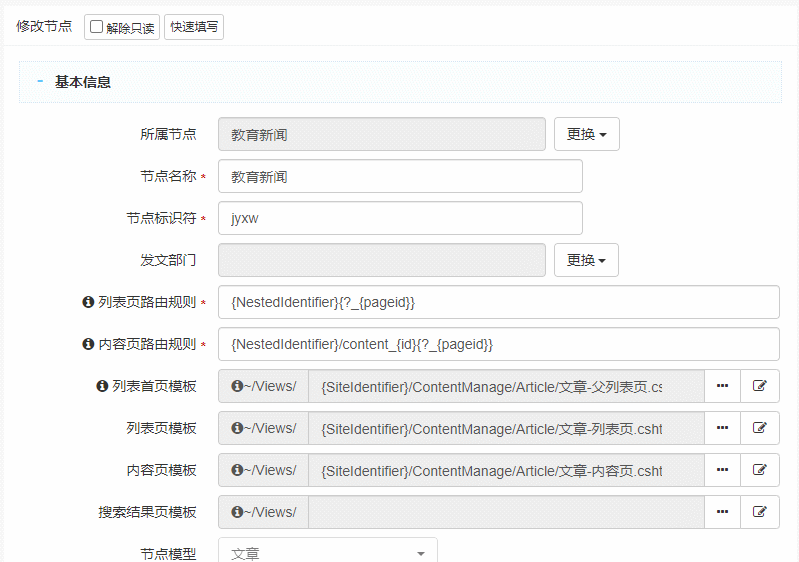Open the browse ellipsis for 列表页模板
Screen dimensions: 799x562
(722, 428)
